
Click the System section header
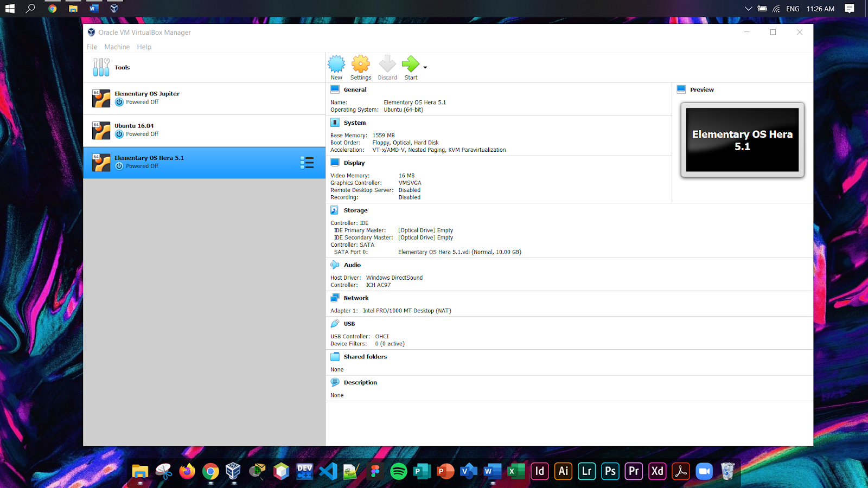point(355,123)
